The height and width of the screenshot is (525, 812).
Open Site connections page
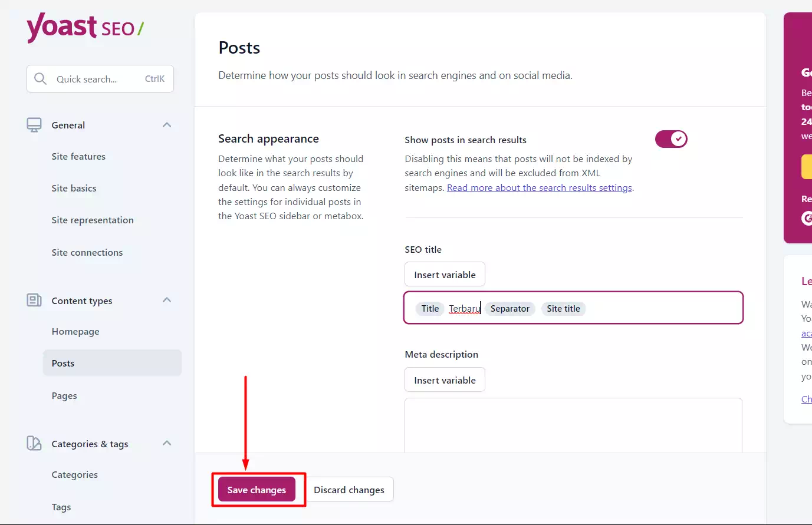(x=87, y=252)
